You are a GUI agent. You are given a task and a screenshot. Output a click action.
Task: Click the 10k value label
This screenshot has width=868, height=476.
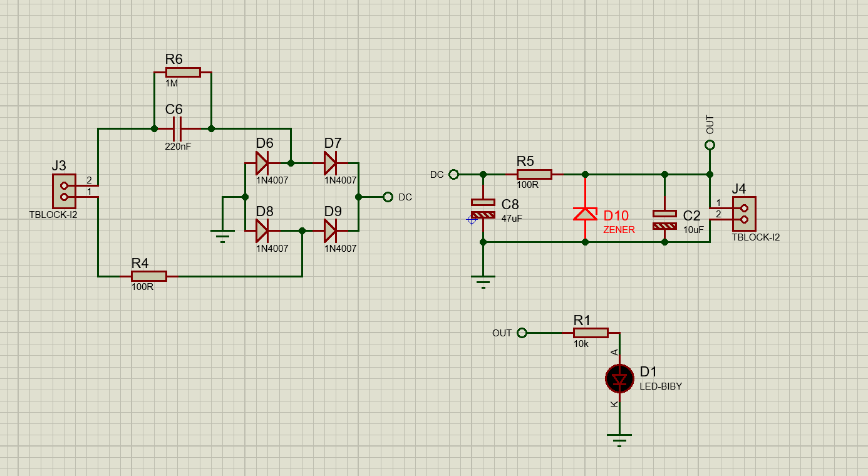(581, 344)
